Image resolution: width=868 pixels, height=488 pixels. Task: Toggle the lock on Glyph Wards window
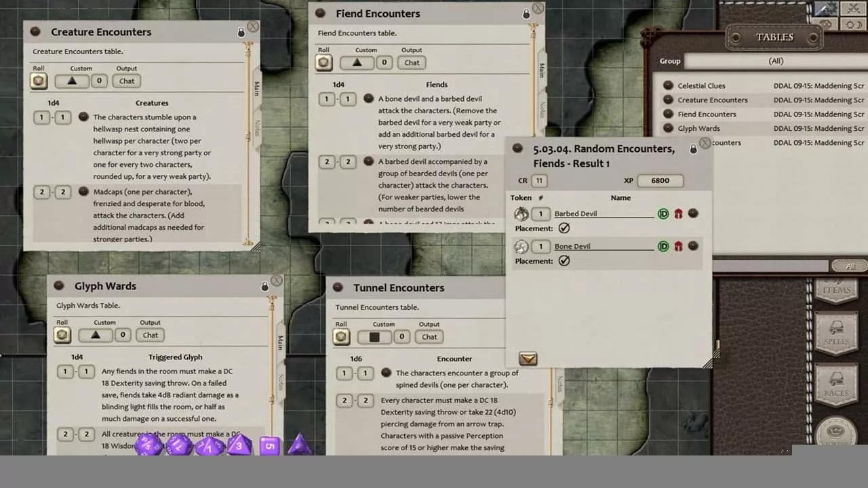tap(265, 286)
